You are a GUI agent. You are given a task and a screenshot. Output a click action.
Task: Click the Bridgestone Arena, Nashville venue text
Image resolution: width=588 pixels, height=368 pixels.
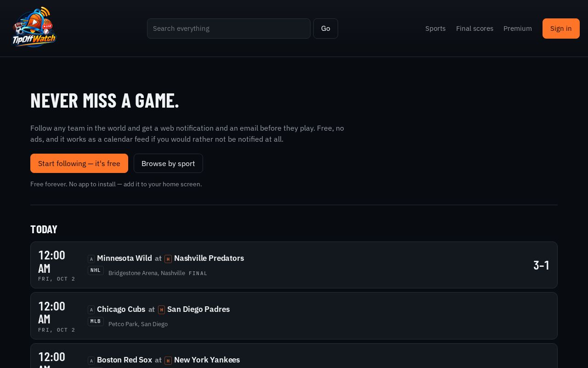point(147,273)
